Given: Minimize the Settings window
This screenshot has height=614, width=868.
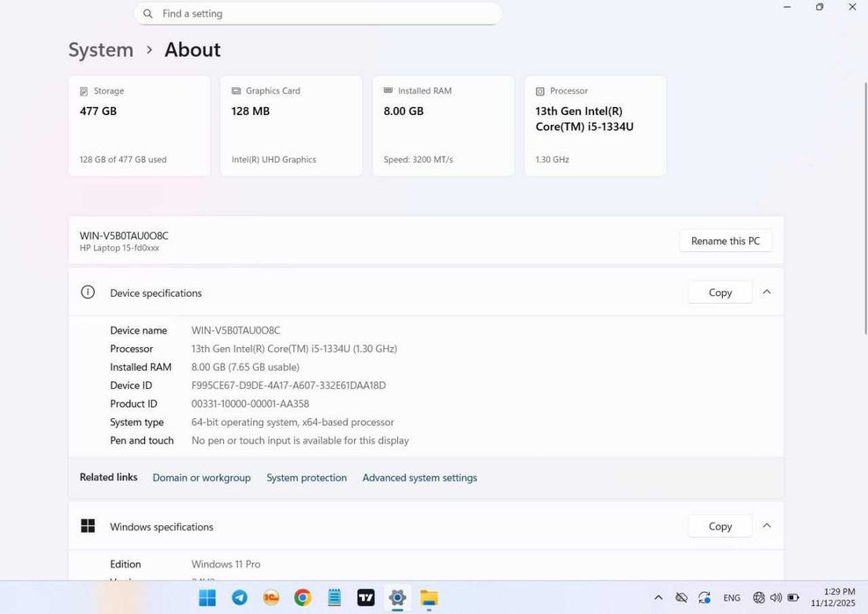Looking at the screenshot, I should tap(787, 7).
